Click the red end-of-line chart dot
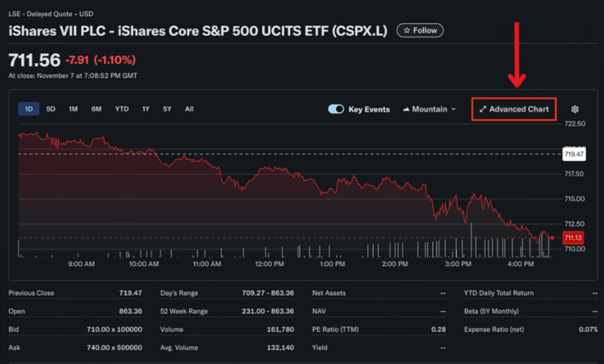604x364 pixels. point(552,237)
